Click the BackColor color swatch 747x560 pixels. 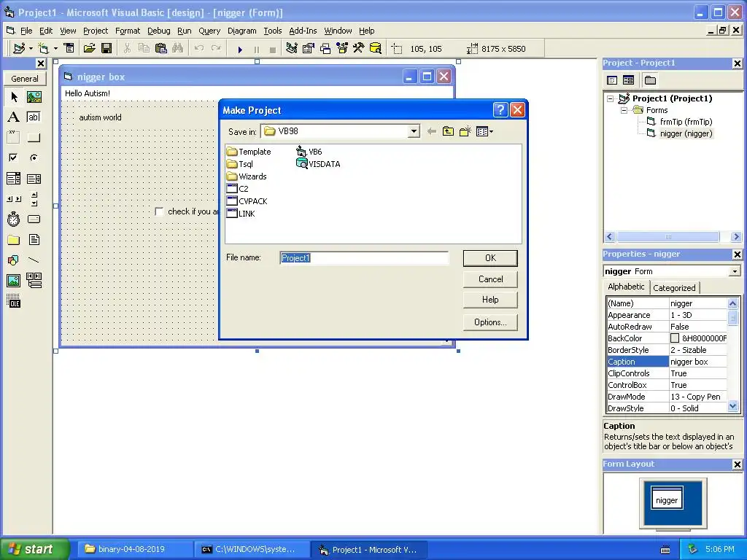tap(675, 338)
